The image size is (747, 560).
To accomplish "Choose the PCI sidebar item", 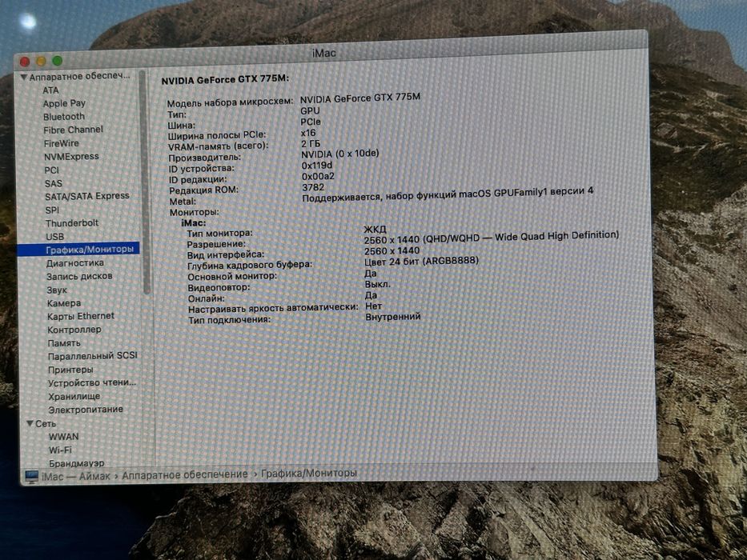I will [51, 170].
